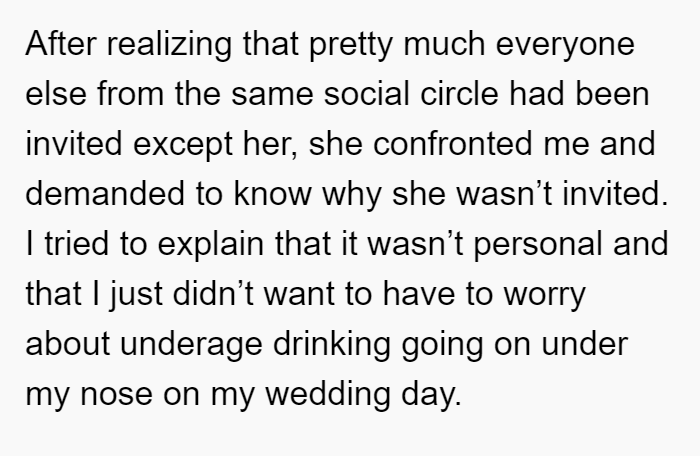The image size is (700, 456).
Task: Click the word "didn't" in the text
Action: coord(213,294)
